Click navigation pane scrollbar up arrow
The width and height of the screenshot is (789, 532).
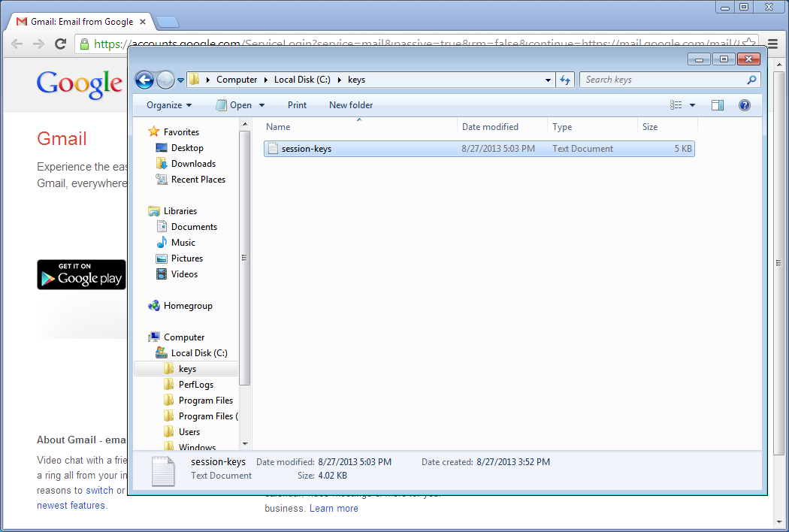[x=245, y=124]
